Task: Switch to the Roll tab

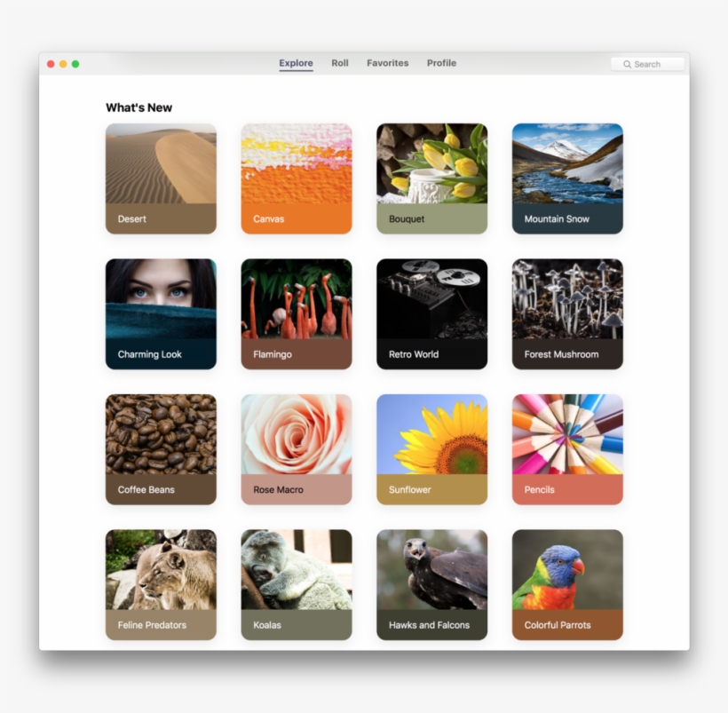Action: click(339, 63)
